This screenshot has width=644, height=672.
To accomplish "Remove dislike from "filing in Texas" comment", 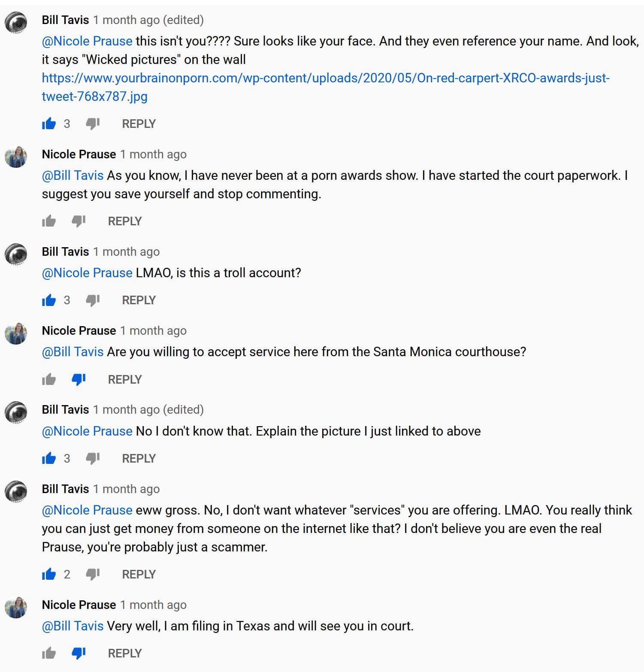I will (79, 654).
